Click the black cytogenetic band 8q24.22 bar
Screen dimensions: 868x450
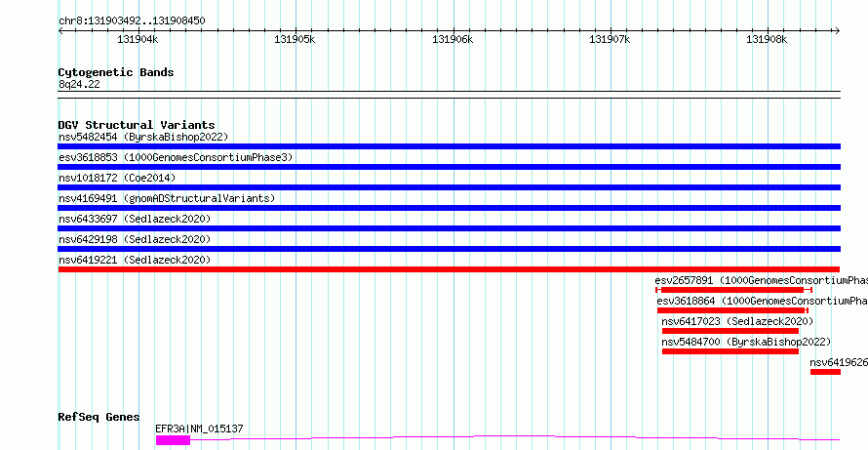(x=449, y=95)
